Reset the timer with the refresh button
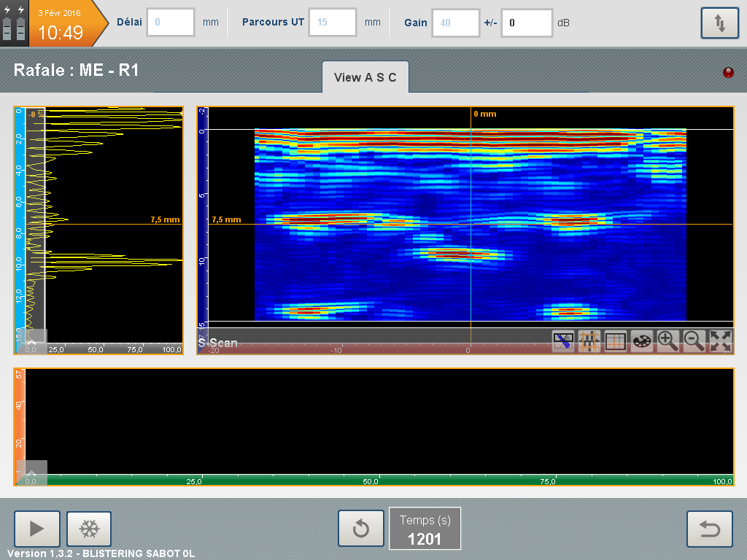Screen dimensions: 747x560 pyautogui.click(x=360, y=529)
